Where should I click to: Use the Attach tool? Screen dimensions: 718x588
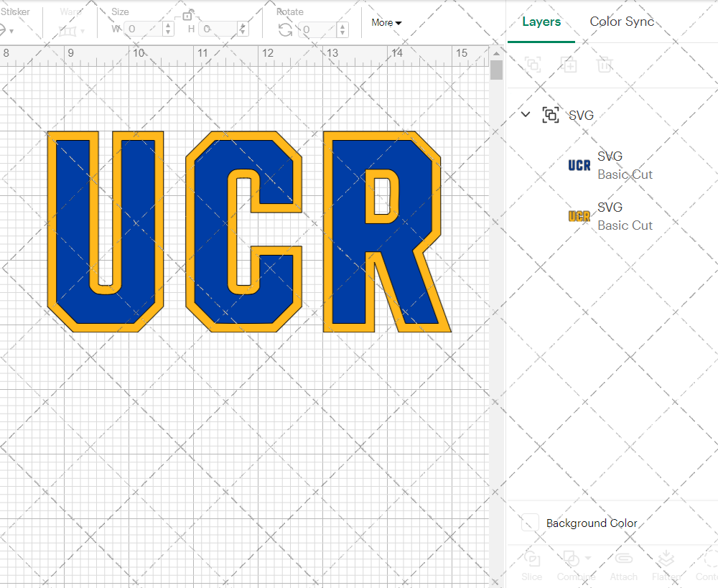point(623,566)
